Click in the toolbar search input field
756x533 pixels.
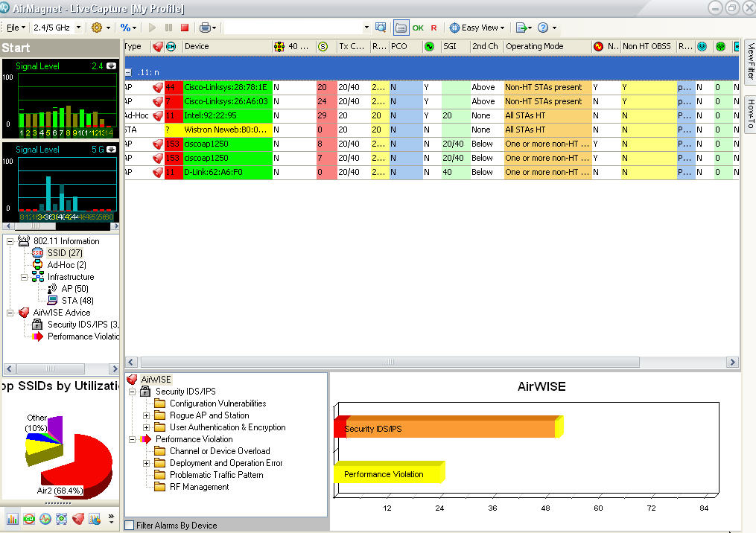pyautogui.click(x=293, y=28)
